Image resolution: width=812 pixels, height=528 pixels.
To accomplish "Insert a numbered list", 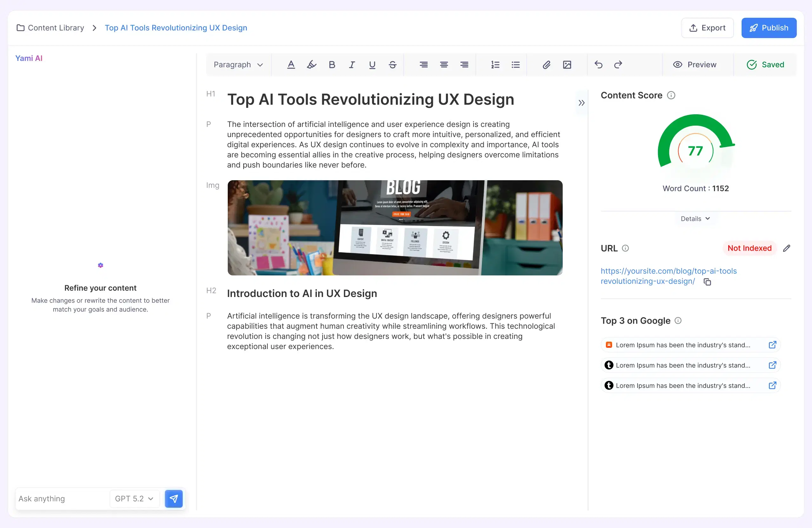I will [495, 64].
